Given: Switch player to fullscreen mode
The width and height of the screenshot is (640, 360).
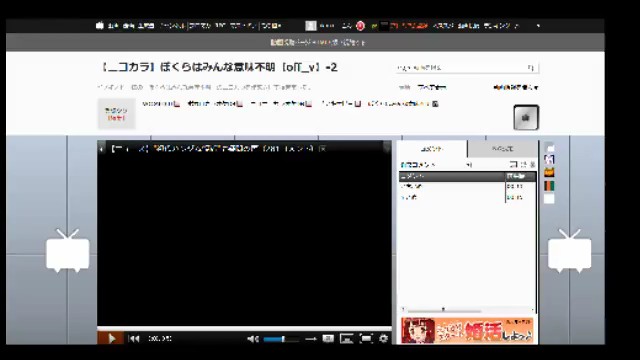Looking at the screenshot, I should [x=366, y=338].
